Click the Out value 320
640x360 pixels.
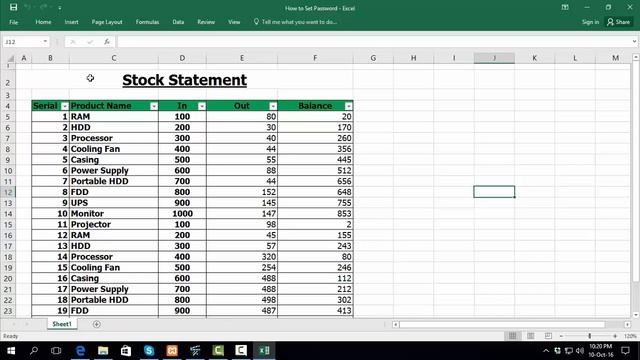pos(242,257)
